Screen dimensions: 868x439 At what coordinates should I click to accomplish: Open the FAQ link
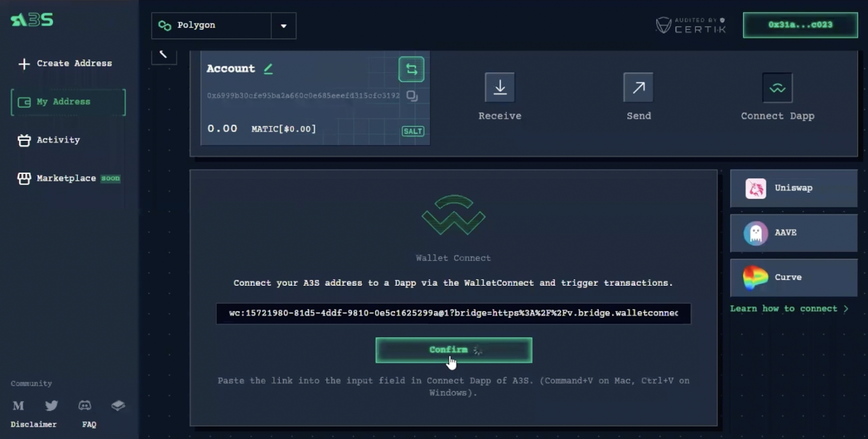pyautogui.click(x=89, y=424)
